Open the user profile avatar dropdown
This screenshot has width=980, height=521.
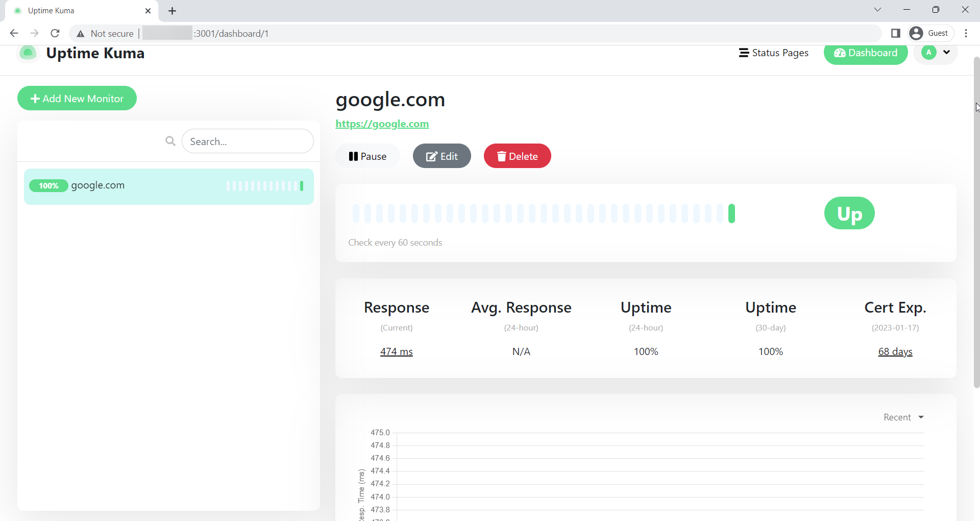(x=936, y=53)
